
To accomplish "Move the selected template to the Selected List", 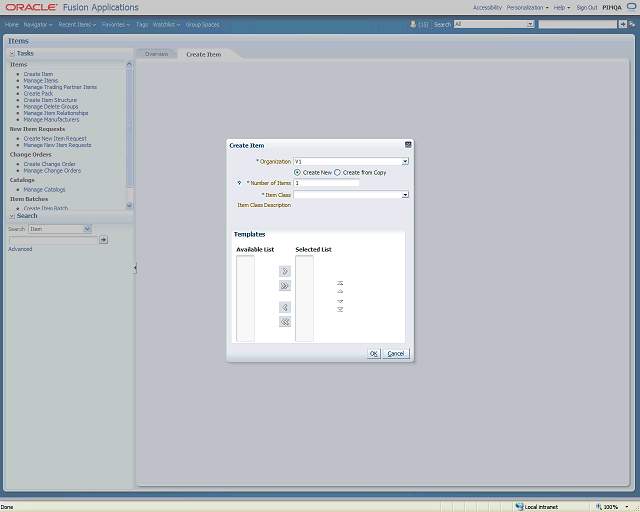I will pyautogui.click(x=285, y=271).
